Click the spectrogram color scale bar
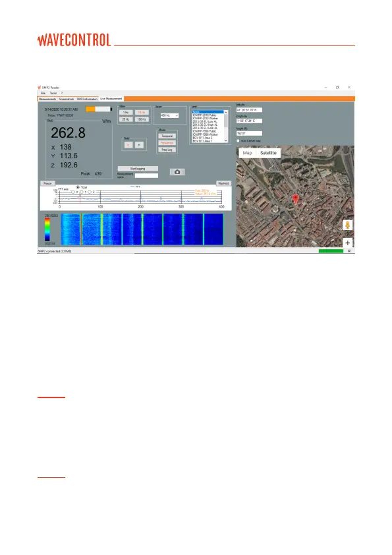This screenshot has width=392, height=555. (47, 229)
